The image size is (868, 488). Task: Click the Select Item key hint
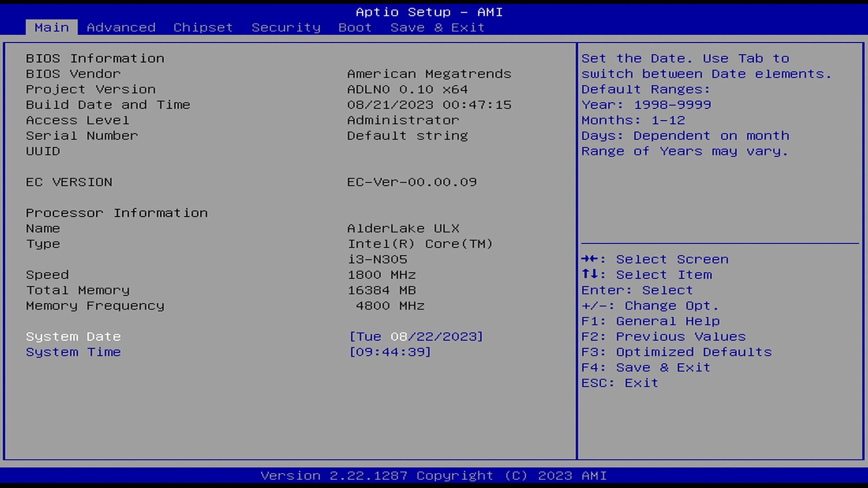(x=646, y=275)
